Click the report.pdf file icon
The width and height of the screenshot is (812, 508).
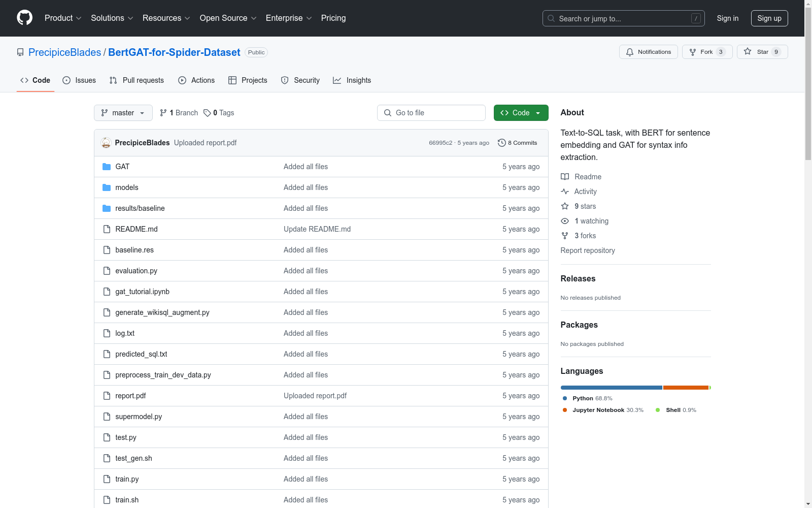coord(107,396)
